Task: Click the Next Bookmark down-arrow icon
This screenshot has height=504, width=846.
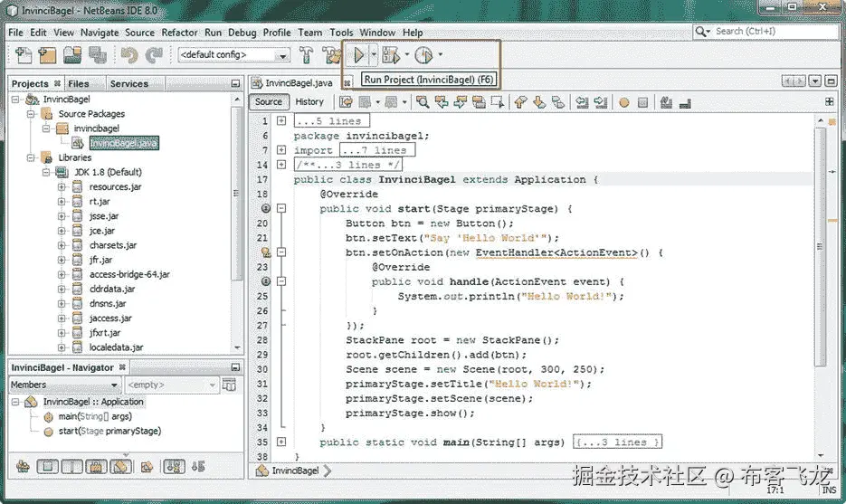Action: click(x=539, y=102)
